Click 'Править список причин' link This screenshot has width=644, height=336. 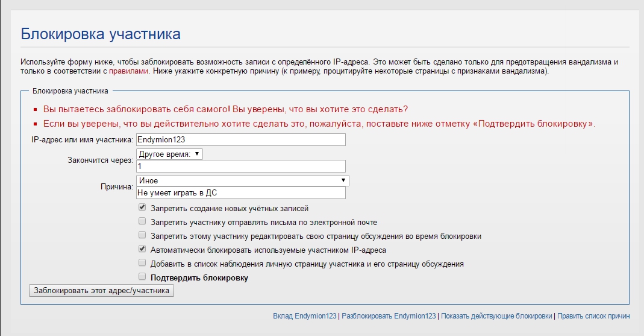tap(593, 316)
